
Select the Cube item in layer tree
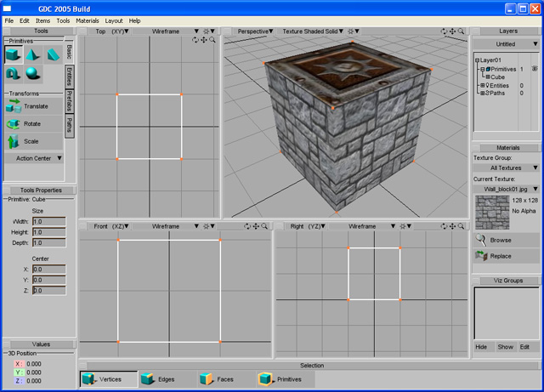[497, 77]
